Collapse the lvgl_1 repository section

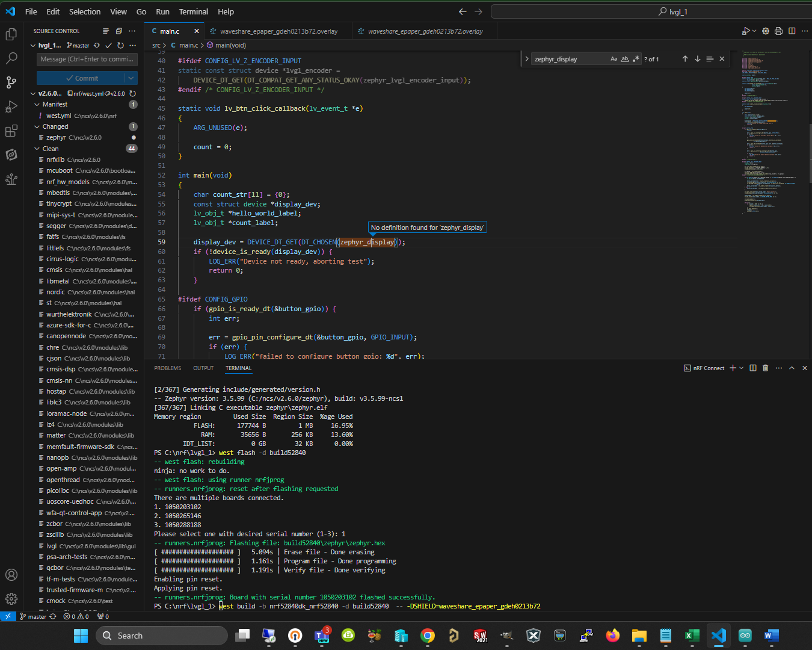[33, 45]
